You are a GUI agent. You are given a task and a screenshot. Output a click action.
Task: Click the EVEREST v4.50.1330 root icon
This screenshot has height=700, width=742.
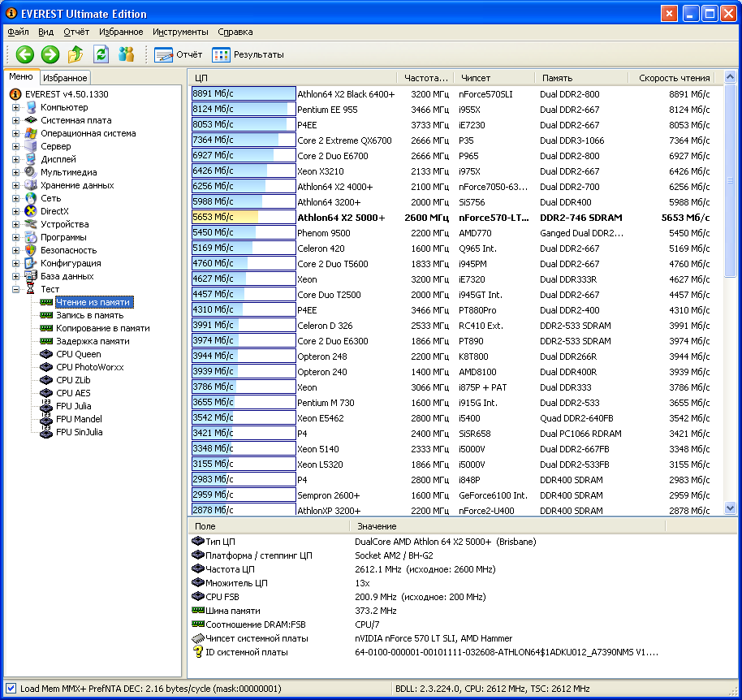15,94
